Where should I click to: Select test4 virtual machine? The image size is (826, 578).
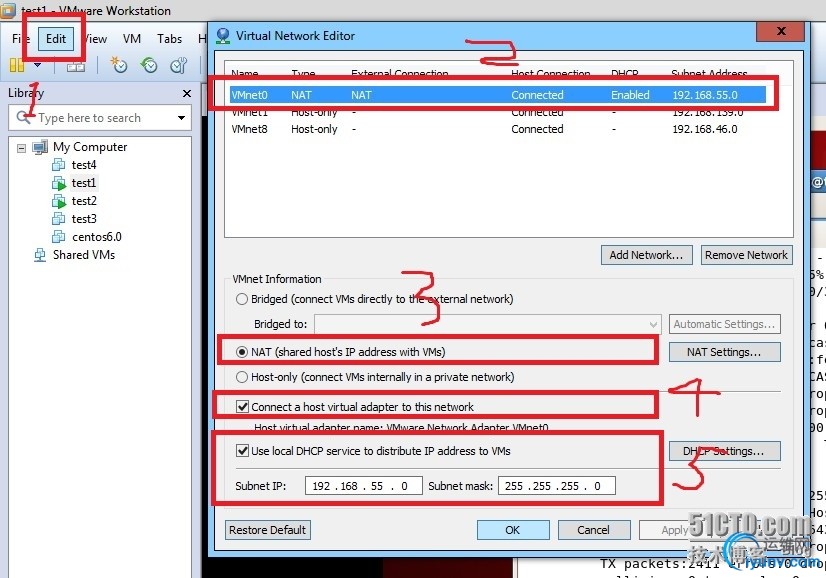point(84,165)
